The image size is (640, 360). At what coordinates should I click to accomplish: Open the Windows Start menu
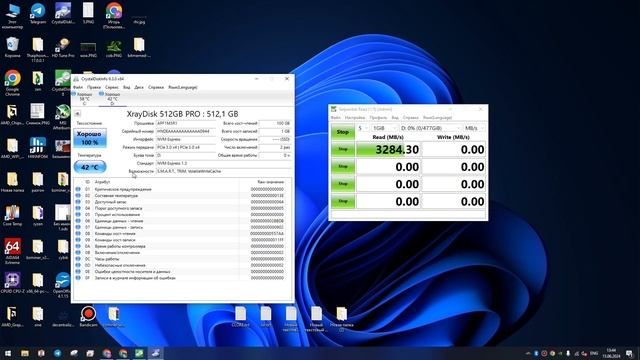[8, 353]
